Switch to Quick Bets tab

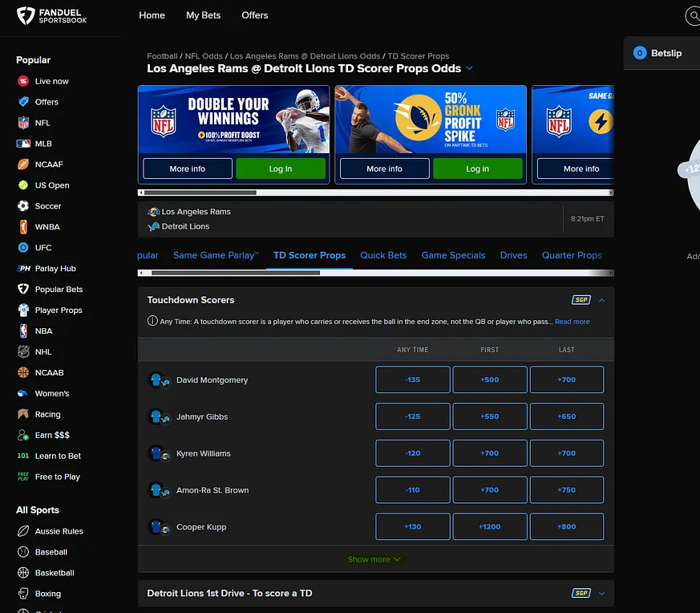coord(383,255)
